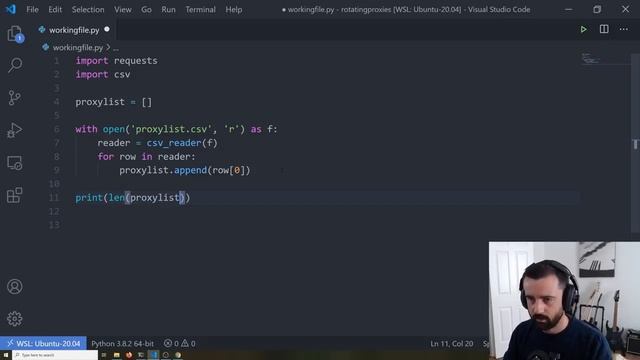
Task: Open the Search view in the activity bar
Action: click(x=15, y=65)
